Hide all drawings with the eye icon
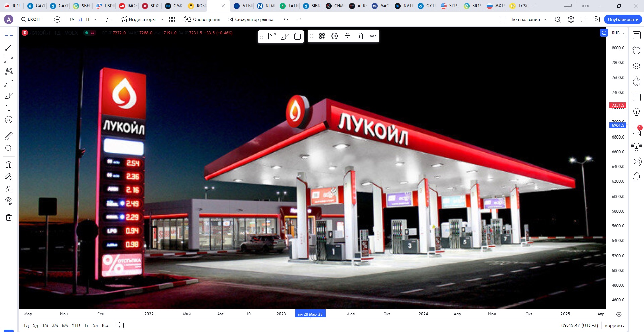The width and height of the screenshot is (644, 332). (9, 201)
